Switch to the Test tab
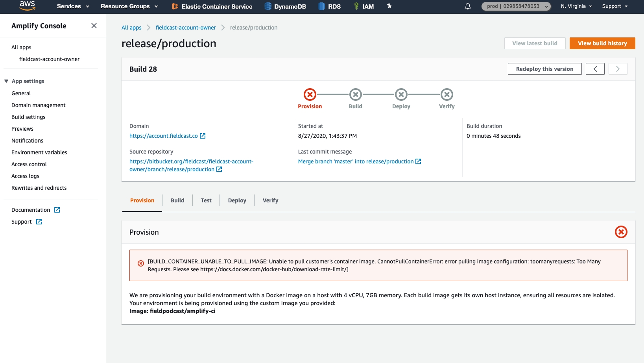This screenshot has width=644, height=363. pos(206,200)
